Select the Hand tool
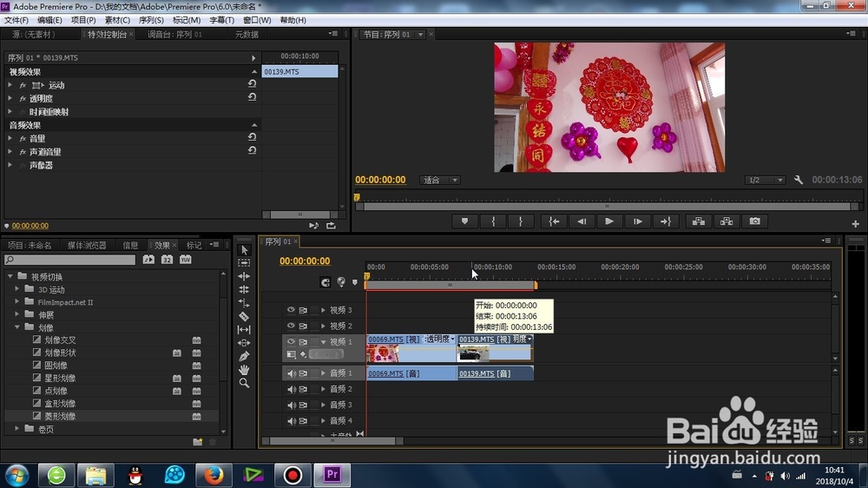 (x=244, y=369)
